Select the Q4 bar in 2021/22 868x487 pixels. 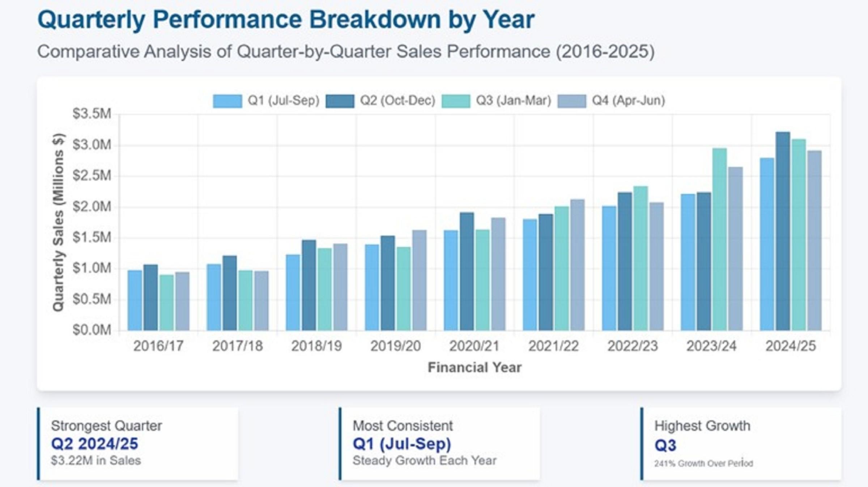coord(577,265)
